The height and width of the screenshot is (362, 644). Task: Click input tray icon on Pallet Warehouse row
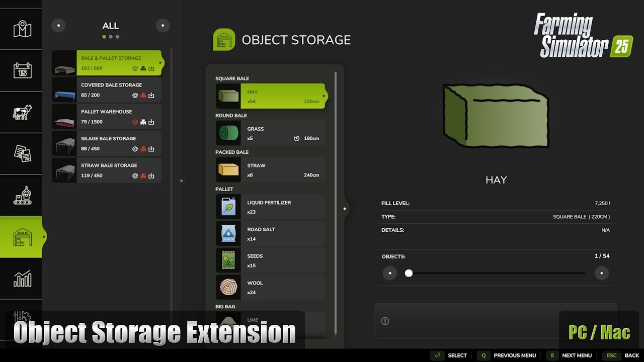(x=151, y=122)
